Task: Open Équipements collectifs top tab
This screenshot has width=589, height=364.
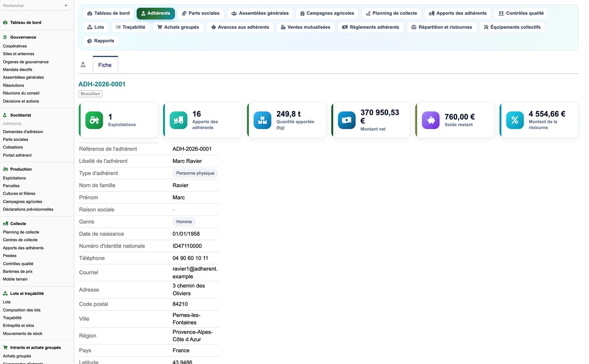Action: [512, 27]
